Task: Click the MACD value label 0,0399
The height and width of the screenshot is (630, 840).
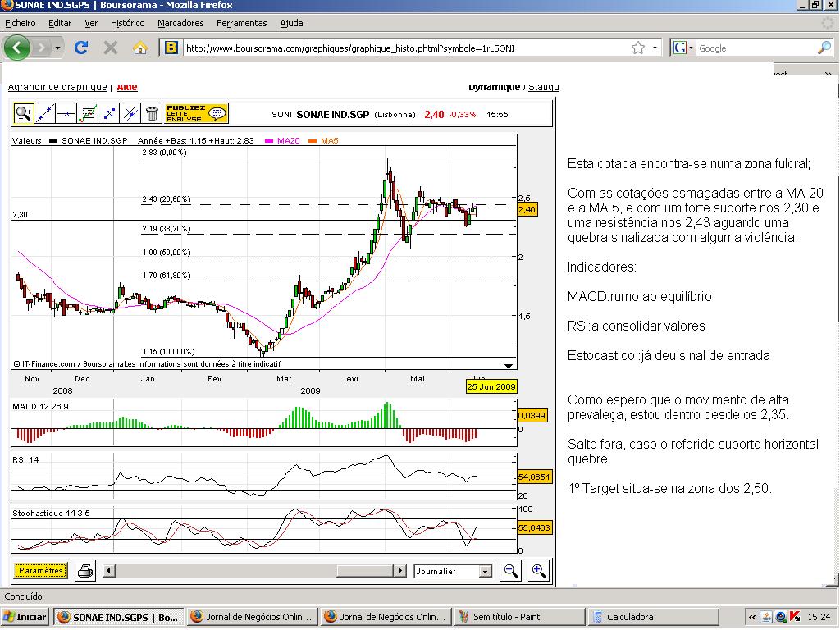Action: (x=532, y=415)
